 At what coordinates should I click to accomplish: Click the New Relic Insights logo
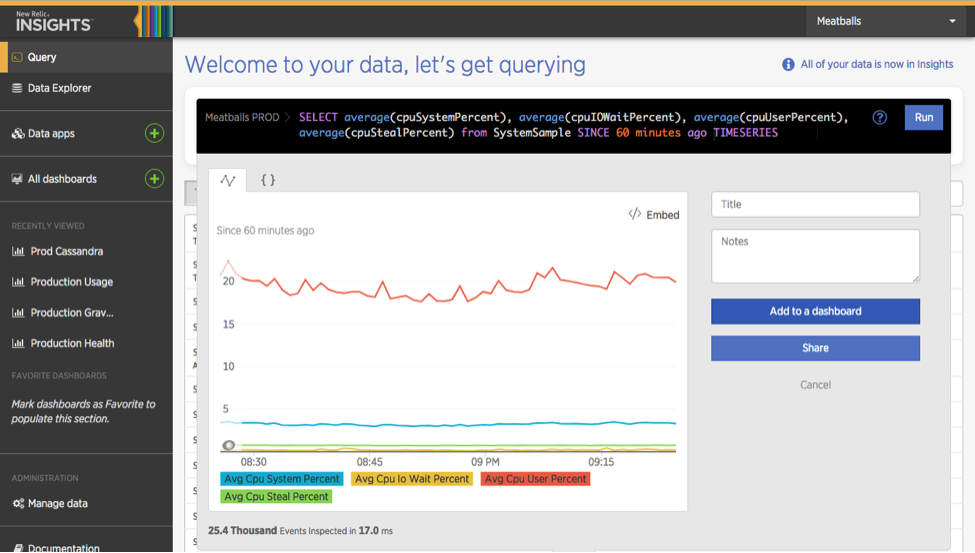tap(54, 22)
